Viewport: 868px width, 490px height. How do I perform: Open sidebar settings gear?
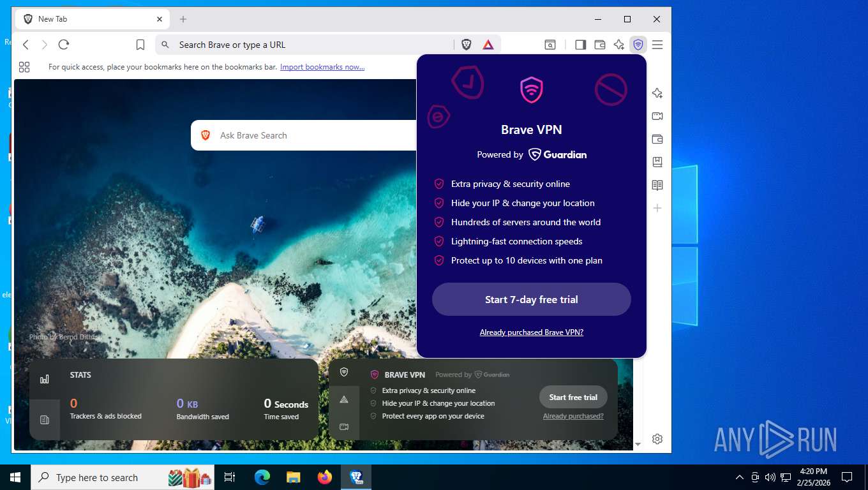[x=657, y=439]
